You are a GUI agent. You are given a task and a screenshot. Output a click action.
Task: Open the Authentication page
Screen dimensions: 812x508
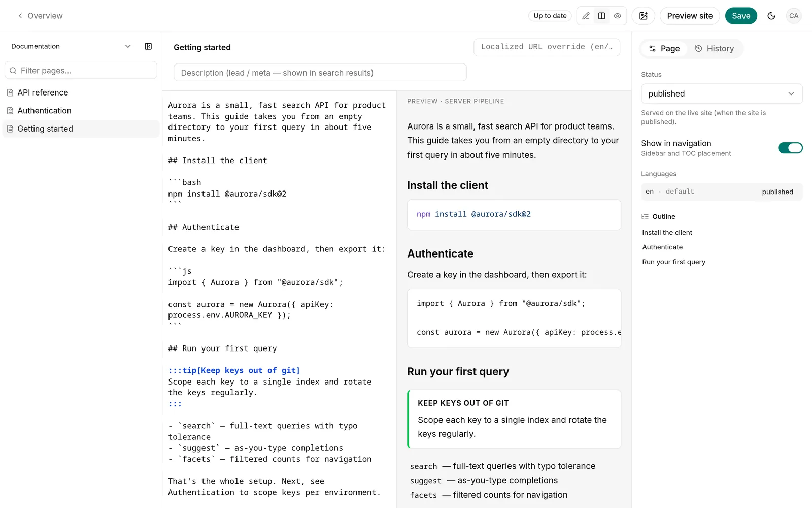click(x=81, y=111)
